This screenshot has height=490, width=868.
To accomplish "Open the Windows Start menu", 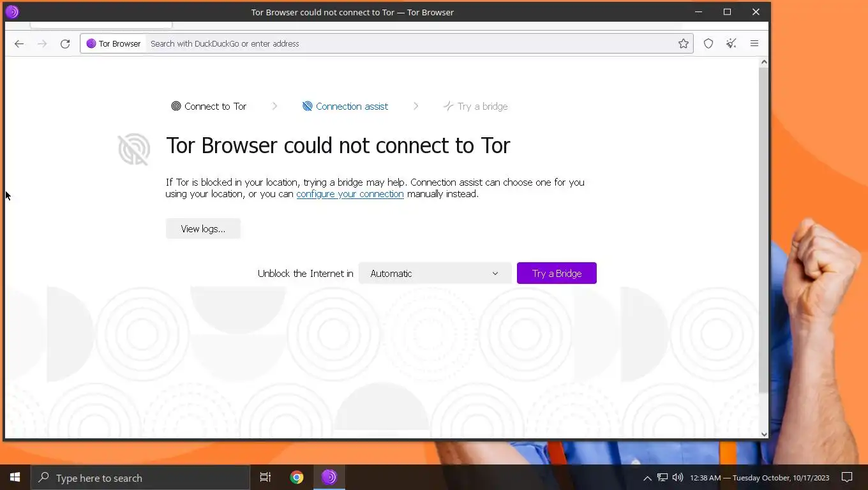I will click(x=15, y=477).
